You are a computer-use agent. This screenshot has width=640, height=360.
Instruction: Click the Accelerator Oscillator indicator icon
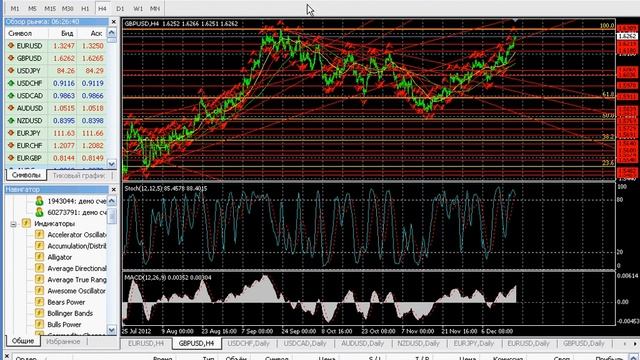(39, 235)
